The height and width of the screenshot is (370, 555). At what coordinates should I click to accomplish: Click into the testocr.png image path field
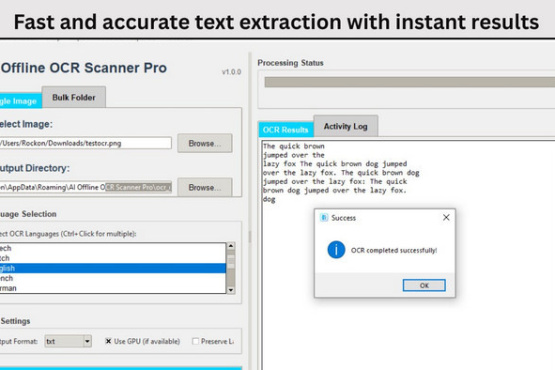[85, 143]
